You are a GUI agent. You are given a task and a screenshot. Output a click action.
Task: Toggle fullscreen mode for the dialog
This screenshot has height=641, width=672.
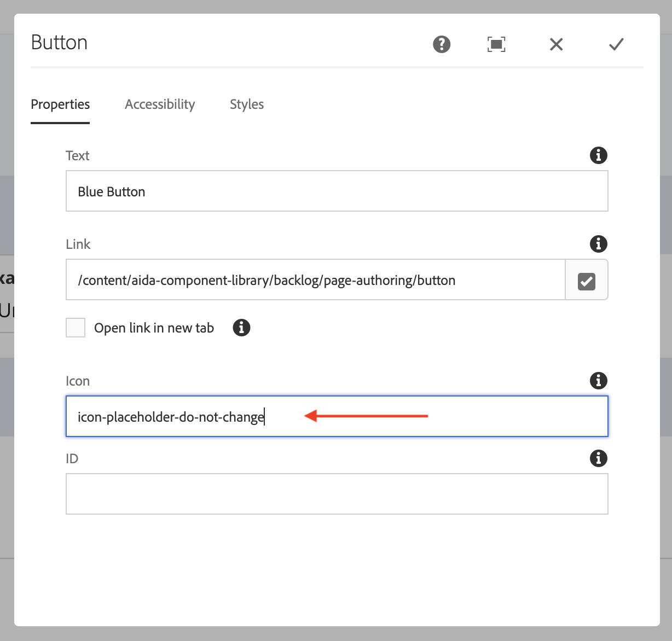click(496, 44)
